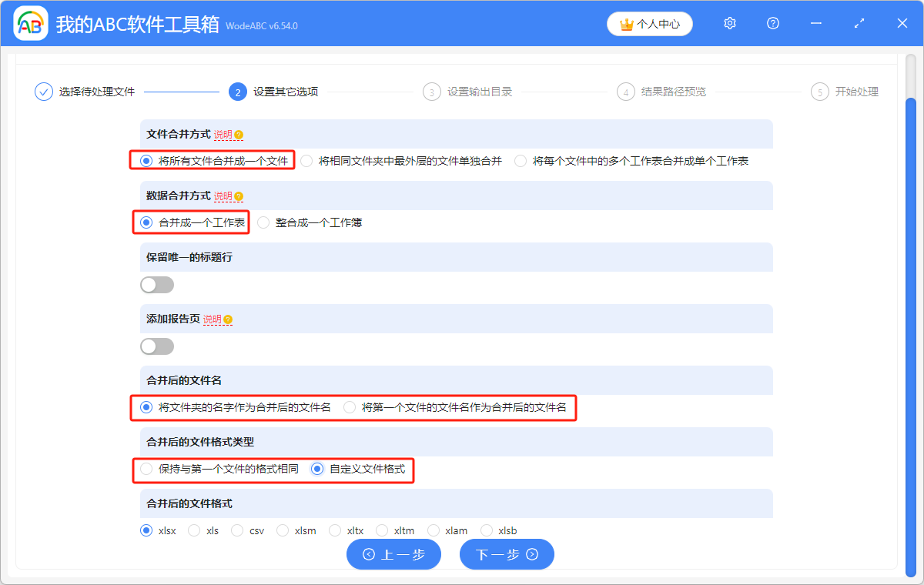Click the question badge beside 数据合并方式 说明
Viewport: 924px width, 585px height.
(x=239, y=196)
